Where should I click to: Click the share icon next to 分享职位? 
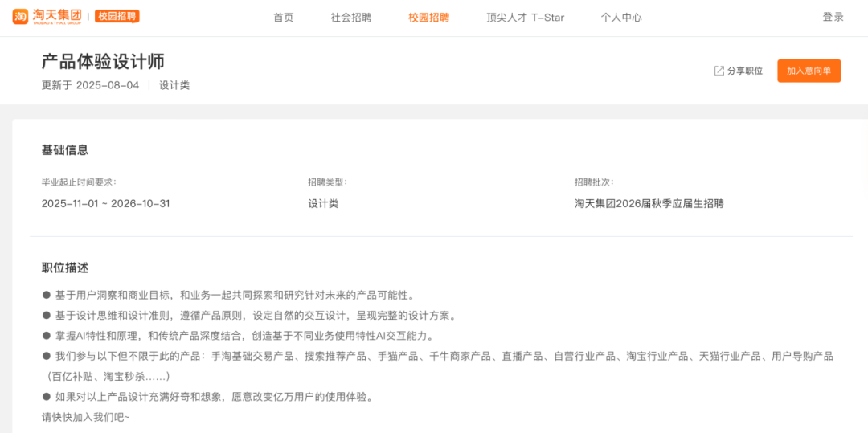[719, 71]
